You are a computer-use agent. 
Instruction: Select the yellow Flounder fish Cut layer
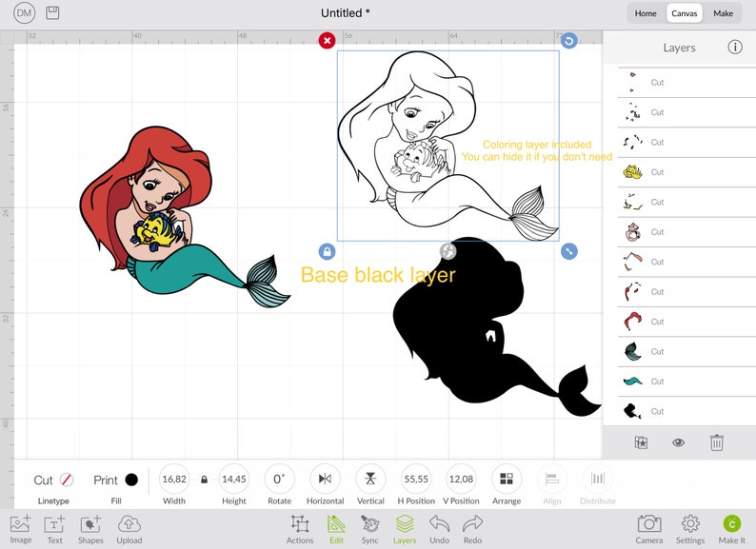686,172
